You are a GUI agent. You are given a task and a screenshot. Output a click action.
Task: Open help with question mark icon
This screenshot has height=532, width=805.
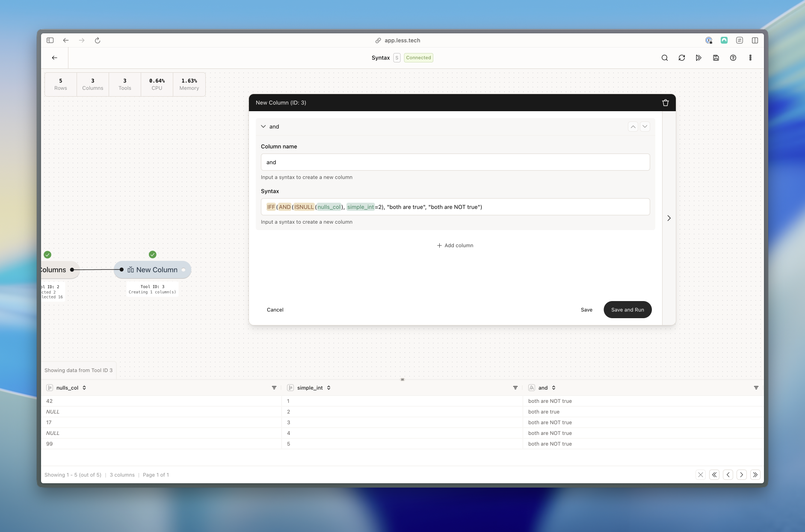coord(733,58)
